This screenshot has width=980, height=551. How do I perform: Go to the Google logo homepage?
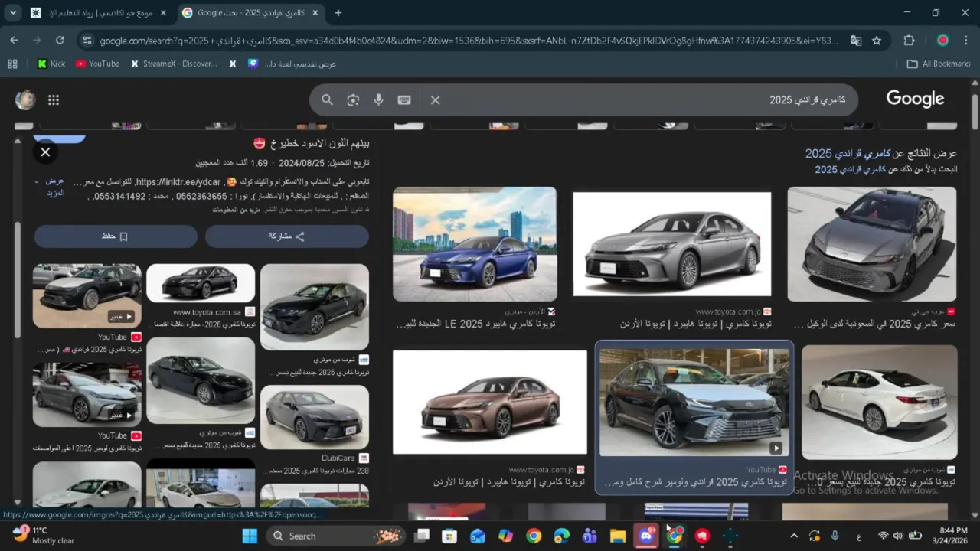915,99
